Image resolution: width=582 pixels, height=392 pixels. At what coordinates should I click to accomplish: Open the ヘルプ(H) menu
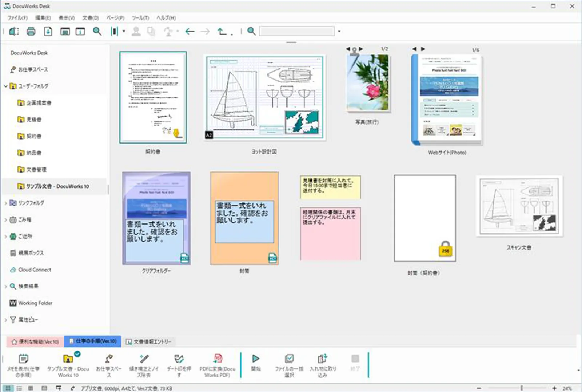(x=166, y=18)
